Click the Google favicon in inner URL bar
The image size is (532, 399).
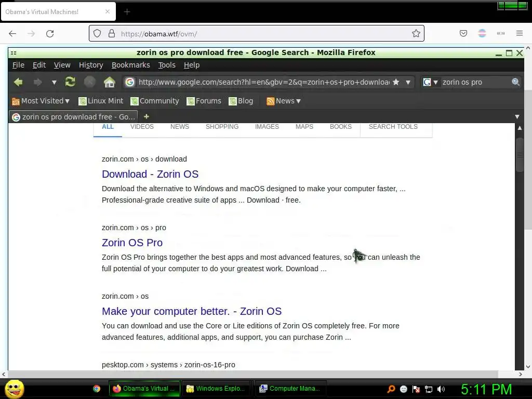pyautogui.click(x=129, y=82)
